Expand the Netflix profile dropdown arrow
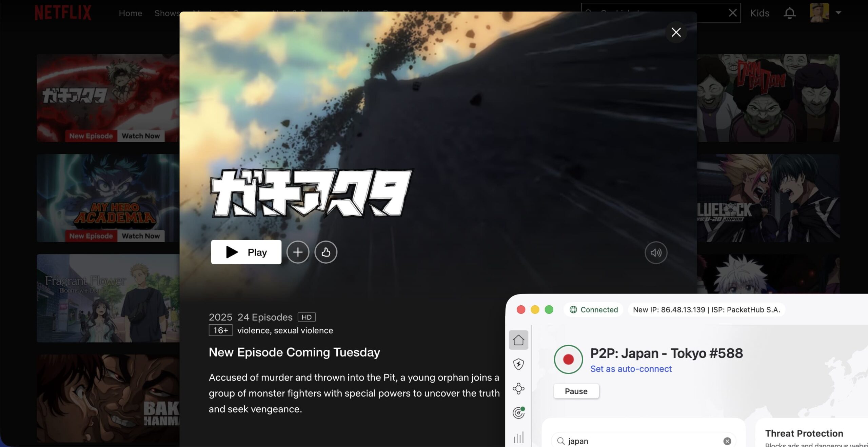Viewport: 868px width, 447px height. [x=839, y=13]
